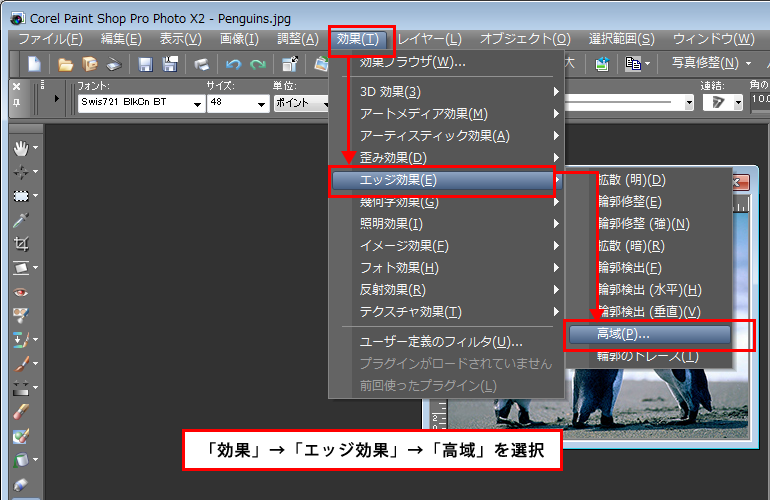Select 輪郭修整 (強)(N) in edge submenu
Screen dimensions: 770x500
(650, 224)
